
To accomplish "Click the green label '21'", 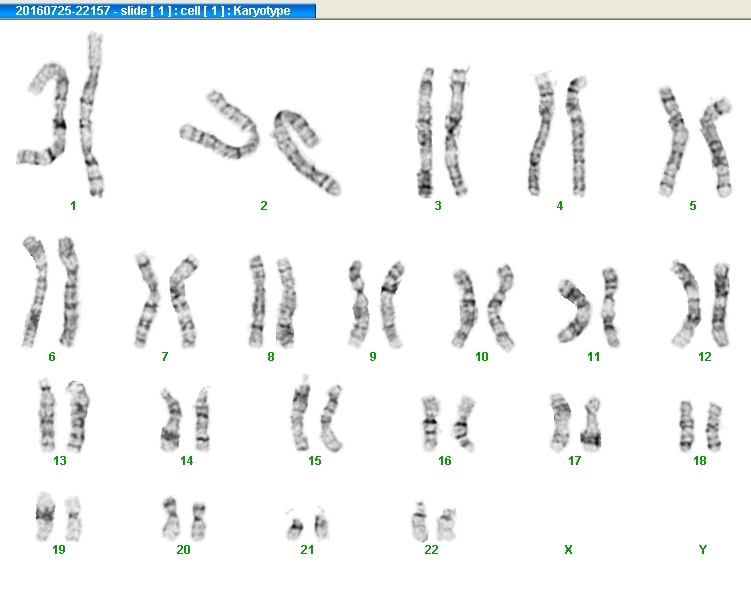I will (x=307, y=550).
